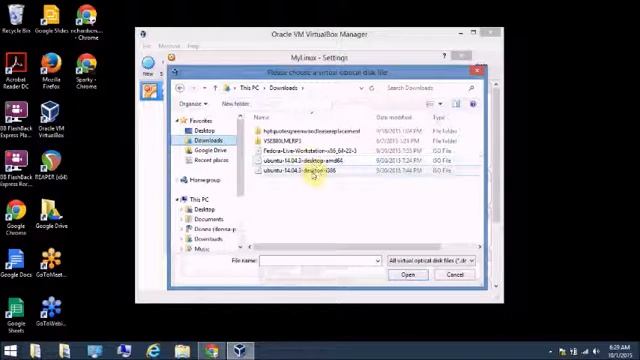The image size is (640, 360).
Task: Sort files by the Name column
Action: [261, 117]
